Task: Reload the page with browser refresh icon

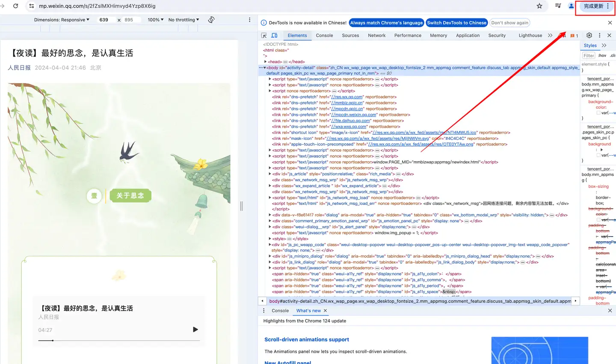Action: click(x=16, y=6)
